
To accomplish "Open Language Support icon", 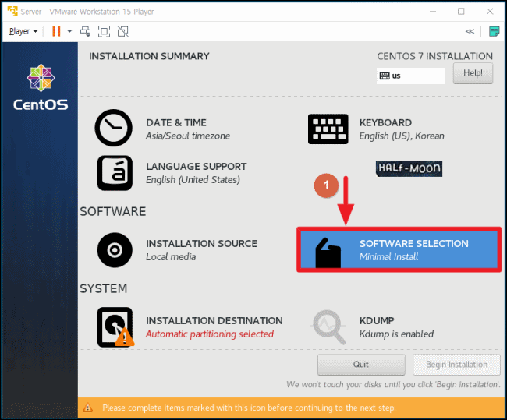I will [x=115, y=173].
